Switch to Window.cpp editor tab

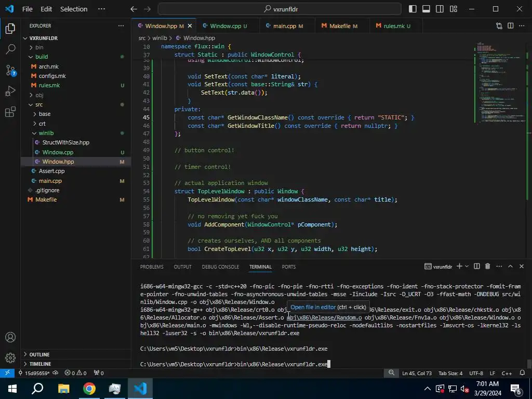coord(228,26)
